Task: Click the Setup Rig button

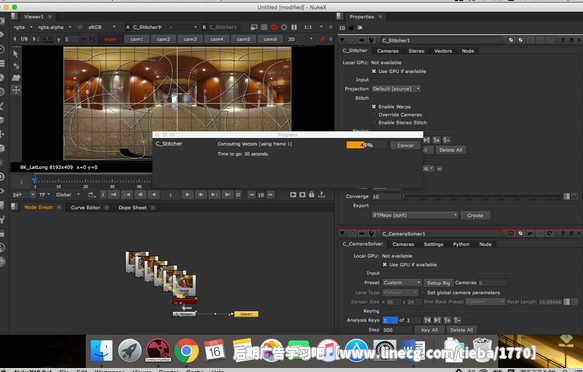Action: point(438,283)
